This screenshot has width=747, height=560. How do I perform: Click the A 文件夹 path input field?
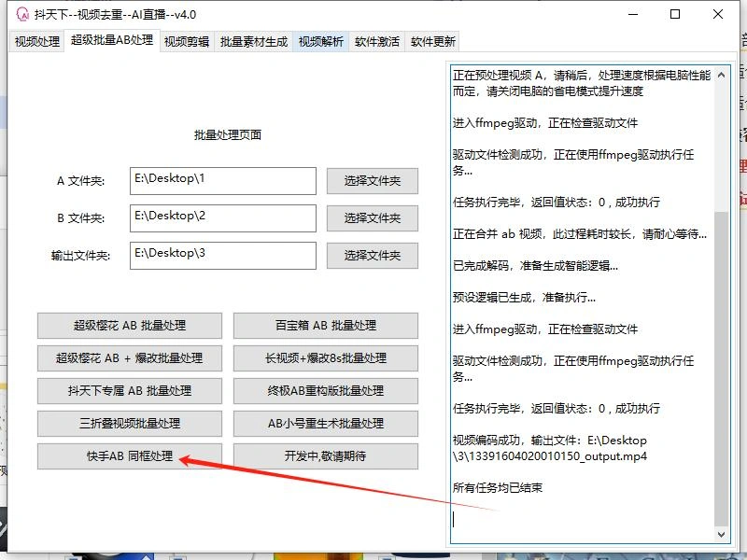[222, 181]
